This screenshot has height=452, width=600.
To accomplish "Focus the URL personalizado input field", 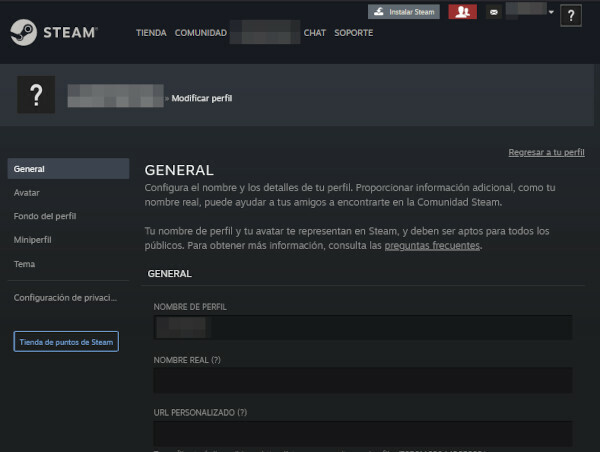I will (x=363, y=434).
